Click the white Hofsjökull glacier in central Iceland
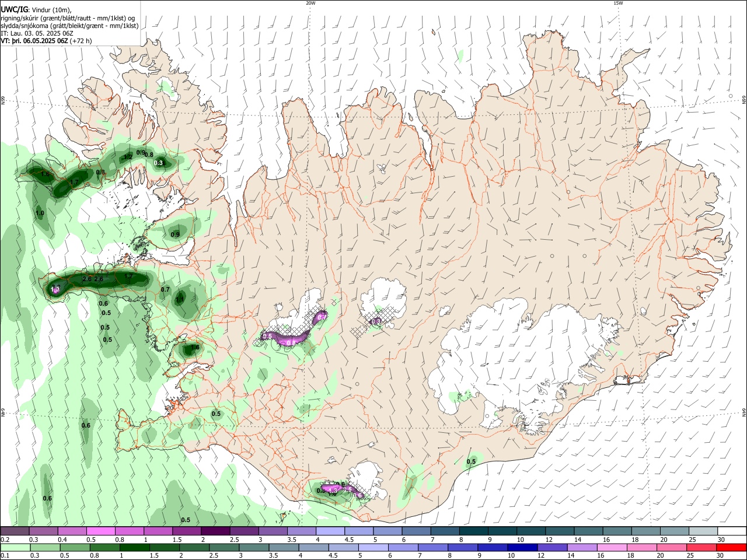The image size is (747, 560). click(384, 299)
